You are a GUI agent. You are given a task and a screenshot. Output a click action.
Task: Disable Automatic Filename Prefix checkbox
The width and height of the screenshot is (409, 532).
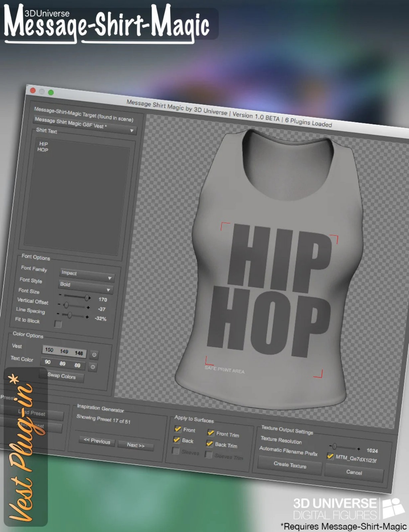(x=330, y=456)
